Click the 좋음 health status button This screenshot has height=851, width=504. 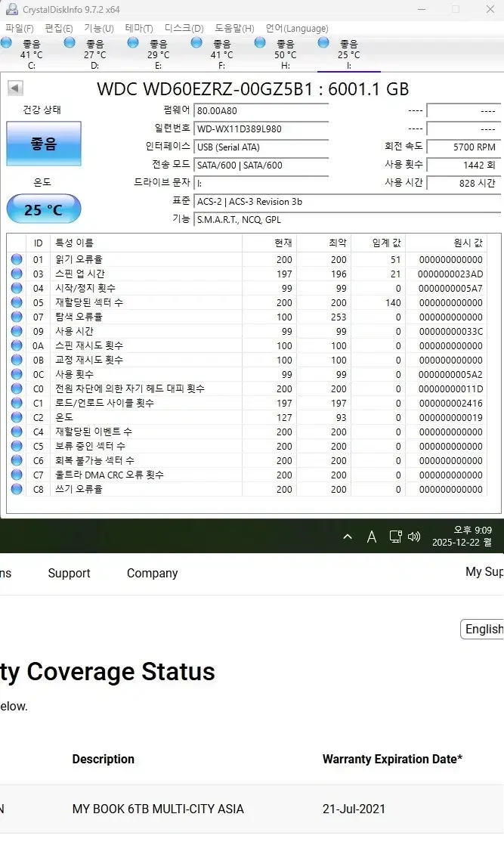[44, 144]
